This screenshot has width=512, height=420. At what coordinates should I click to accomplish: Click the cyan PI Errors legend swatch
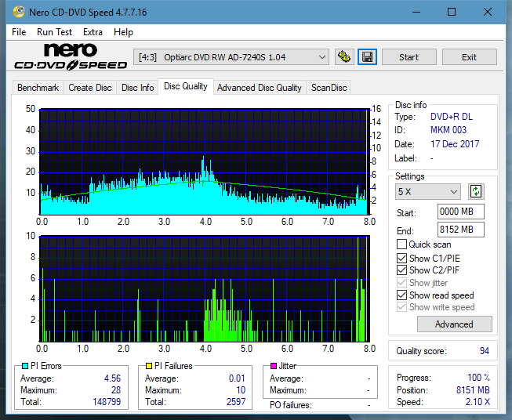click(25, 366)
